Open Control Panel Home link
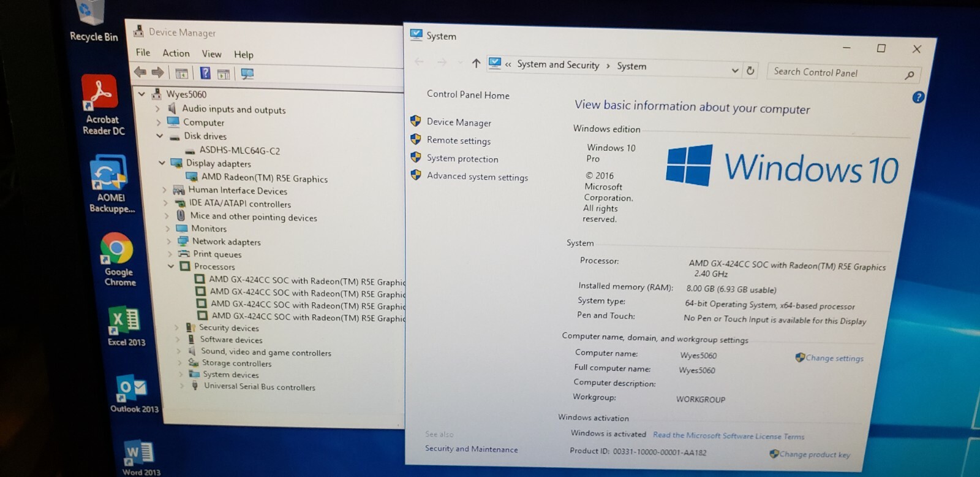This screenshot has height=477, width=980. [x=468, y=94]
